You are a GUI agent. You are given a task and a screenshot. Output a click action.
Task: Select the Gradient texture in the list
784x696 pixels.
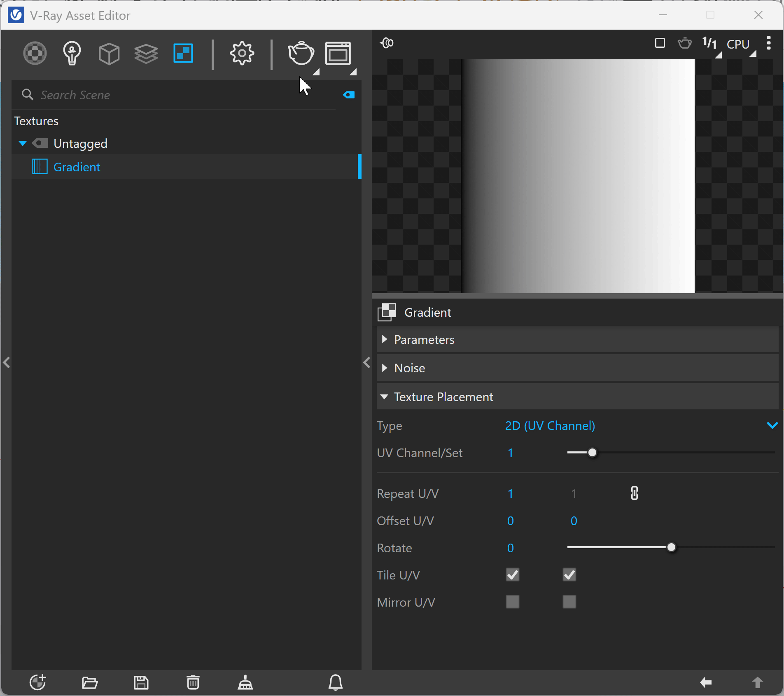point(186,167)
